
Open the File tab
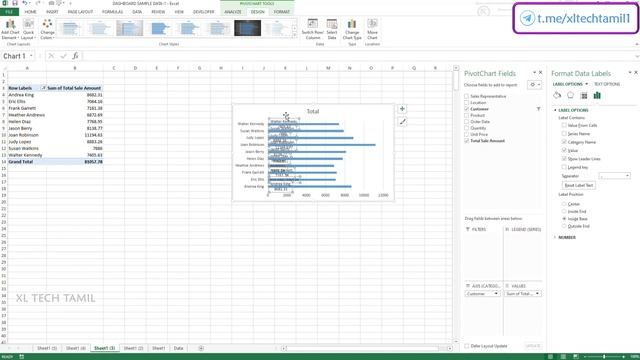point(9,12)
